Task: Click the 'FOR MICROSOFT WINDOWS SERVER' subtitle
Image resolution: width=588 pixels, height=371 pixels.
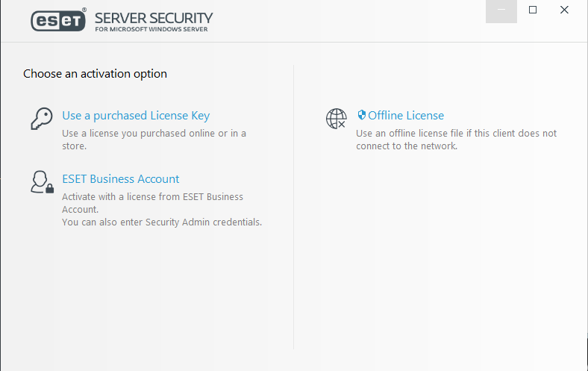Action: [x=151, y=29]
